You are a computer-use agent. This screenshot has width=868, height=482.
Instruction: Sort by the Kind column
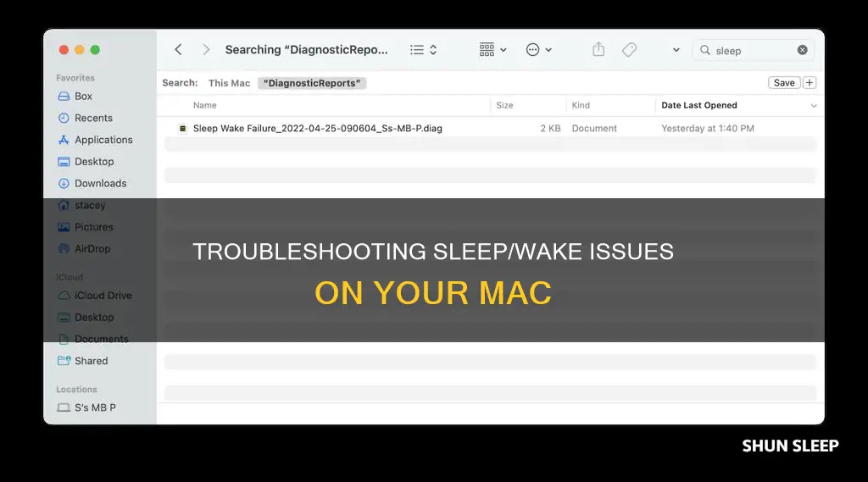point(581,105)
